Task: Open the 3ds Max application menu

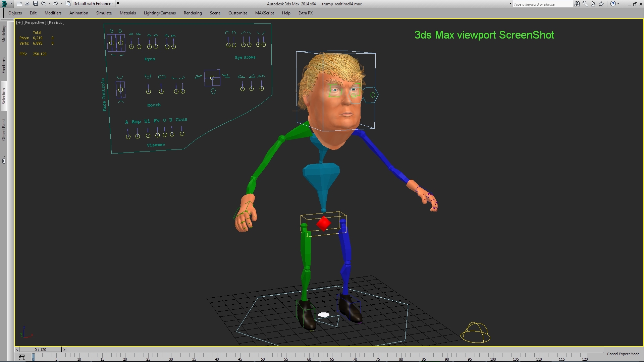Action: pyautogui.click(x=5, y=4)
